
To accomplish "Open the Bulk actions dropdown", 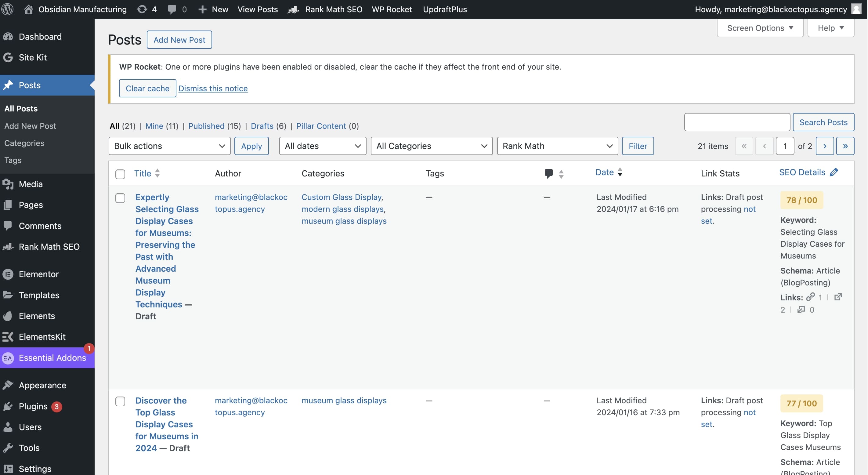I will coord(169,146).
